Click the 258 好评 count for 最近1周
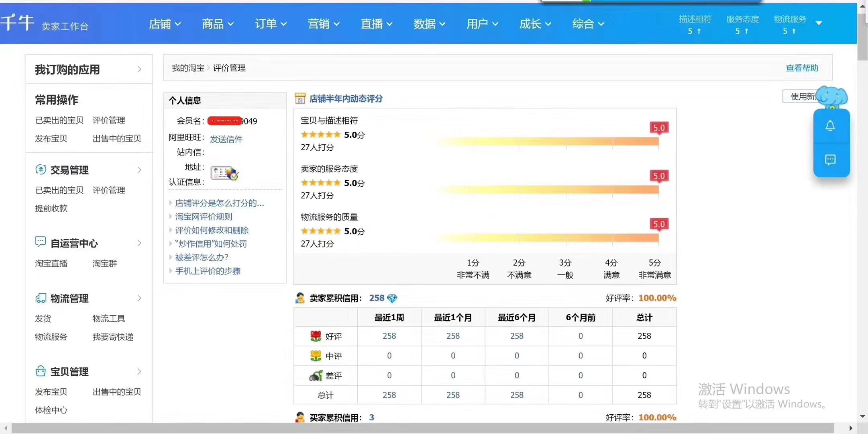Screen dimensions: 868x434 [389, 336]
